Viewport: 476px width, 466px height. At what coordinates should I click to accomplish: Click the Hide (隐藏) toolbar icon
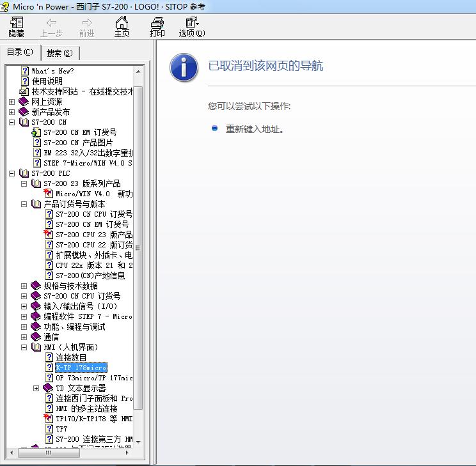coord(17,23)
